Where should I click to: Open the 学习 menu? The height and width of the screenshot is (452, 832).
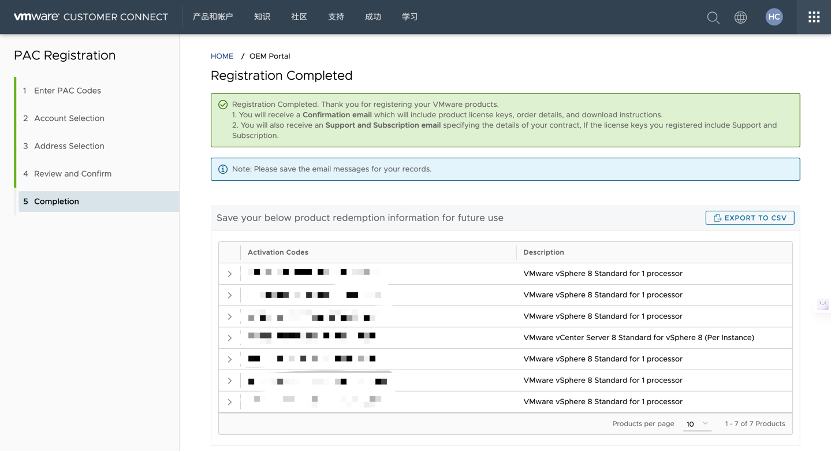click(x=410, y=17)
